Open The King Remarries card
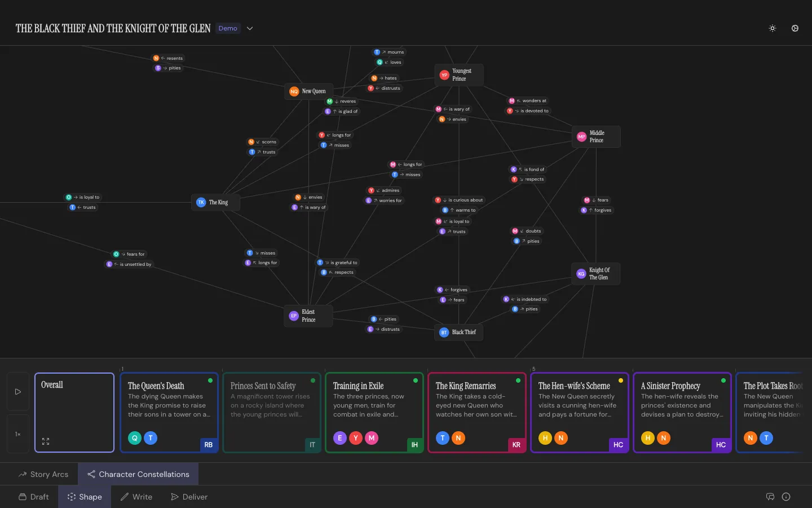 click(x=477, y=413)
